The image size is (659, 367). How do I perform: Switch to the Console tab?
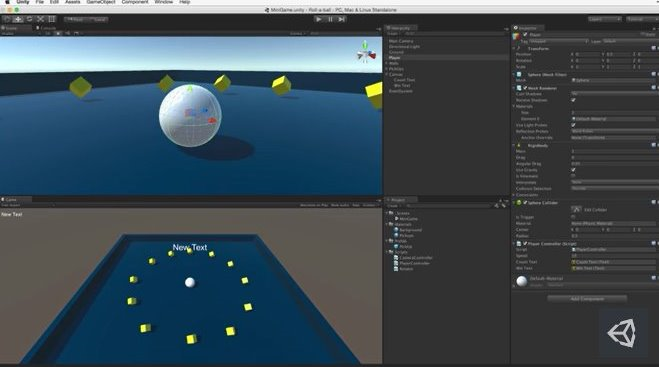pyautogui.click(x=46, y=28)
